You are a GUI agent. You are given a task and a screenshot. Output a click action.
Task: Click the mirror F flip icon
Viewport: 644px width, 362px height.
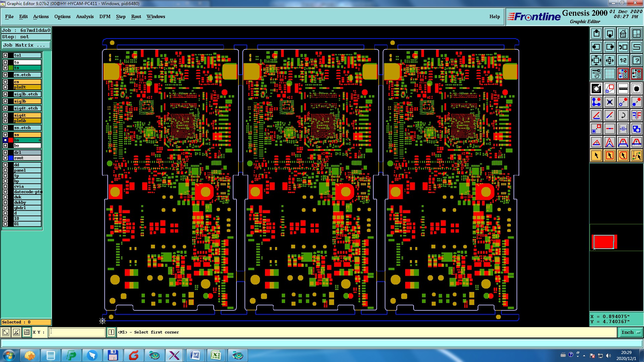pos(636,116)
